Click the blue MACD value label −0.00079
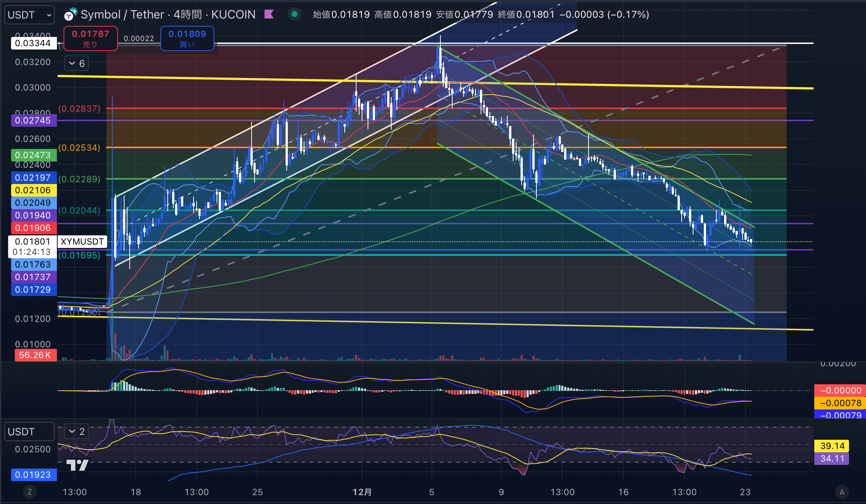This screenshot has width=866, height=504. pos(840,415)
